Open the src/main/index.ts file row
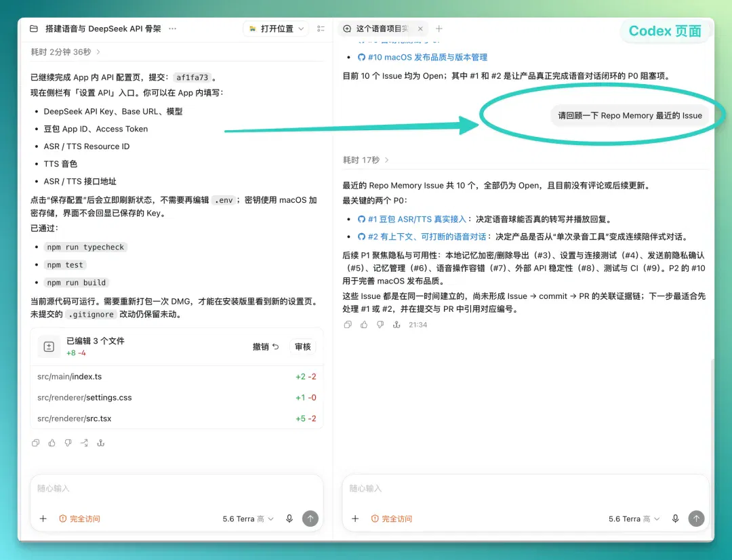732x560 pixels. pyautogui.click(x=176, y=376)
